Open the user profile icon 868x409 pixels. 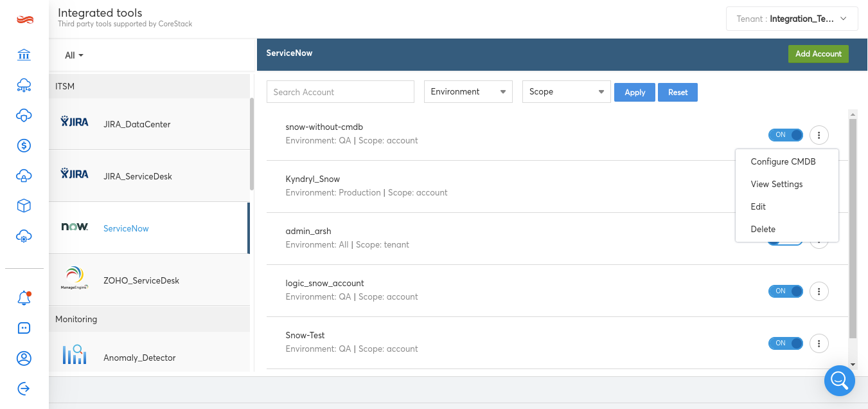pyautogui.click(x=24, y=358)
